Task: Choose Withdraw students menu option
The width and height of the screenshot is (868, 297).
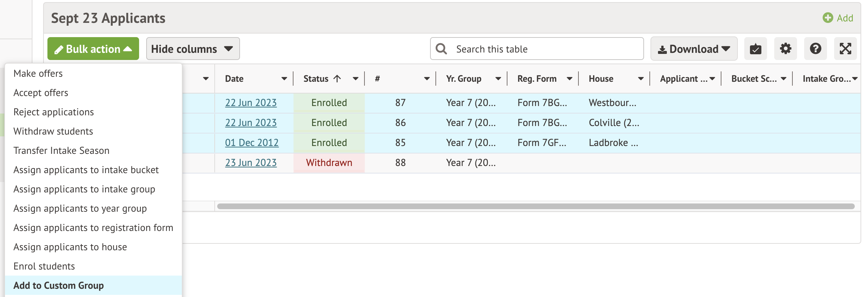Action: point(53,131)
